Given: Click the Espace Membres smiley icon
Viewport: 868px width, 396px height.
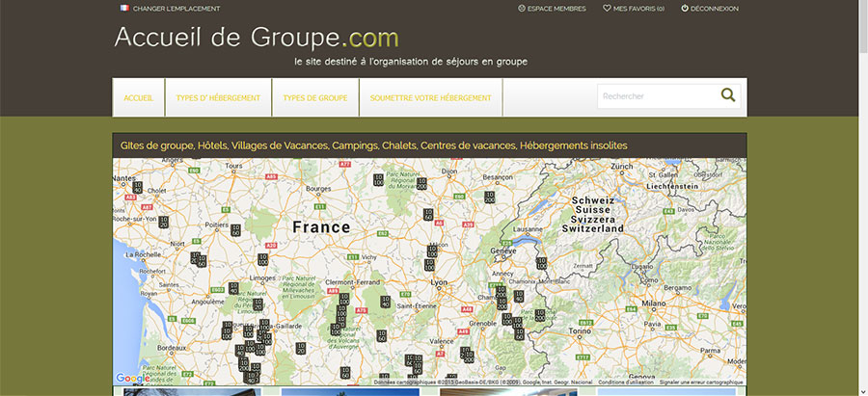Looking at the screenshot, I should coord(522,9).
